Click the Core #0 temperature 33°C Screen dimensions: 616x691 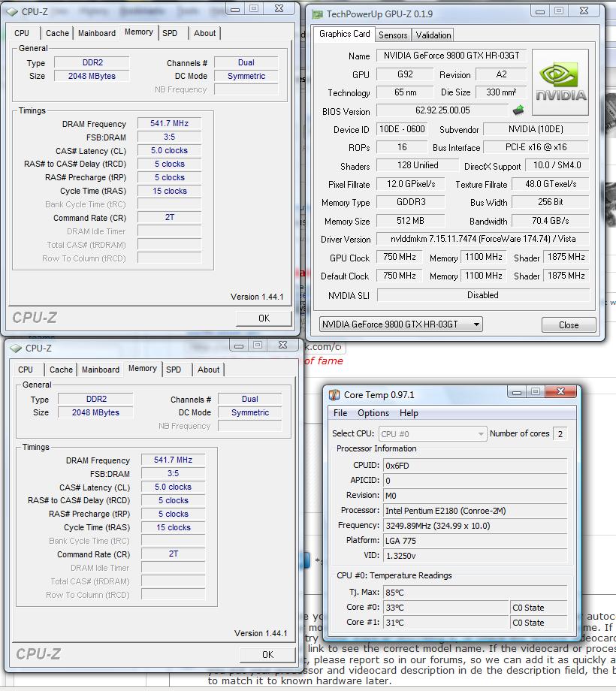click(x=446, y=608)
